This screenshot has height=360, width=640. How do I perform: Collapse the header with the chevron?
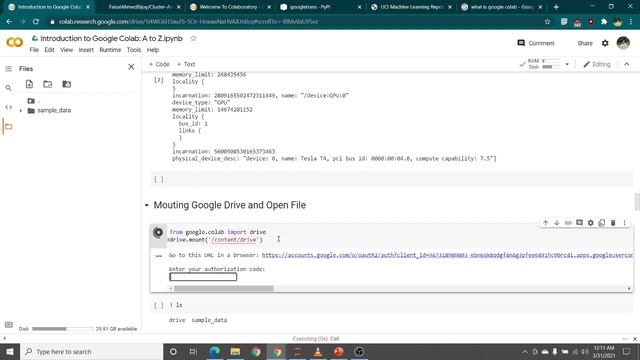[627, 64]
